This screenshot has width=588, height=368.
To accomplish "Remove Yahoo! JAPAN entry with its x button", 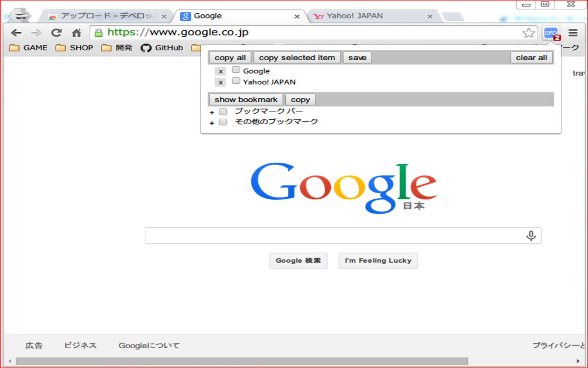I will pyautogui.click(x=220, y=82).
